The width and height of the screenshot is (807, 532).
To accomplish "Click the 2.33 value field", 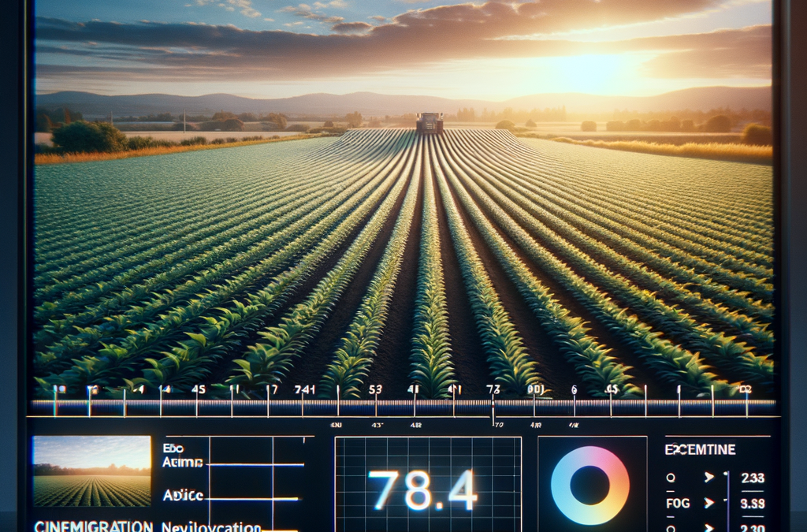I will 753,478.
